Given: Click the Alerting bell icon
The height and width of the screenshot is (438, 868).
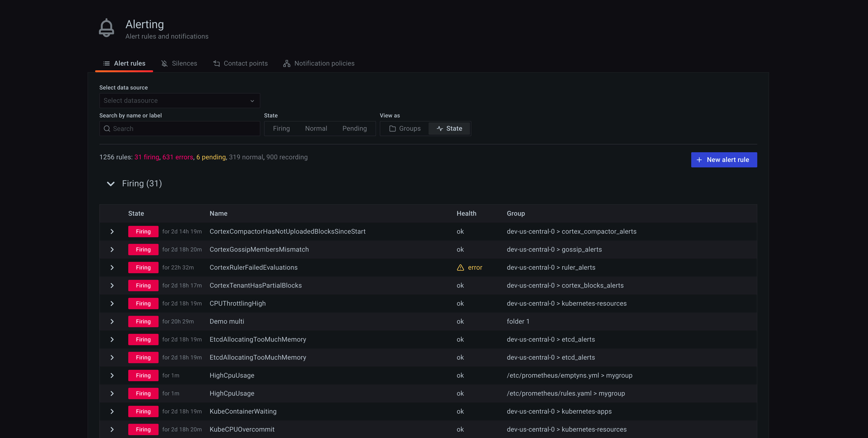Looking at the screenshot, I should coord(106,28).
